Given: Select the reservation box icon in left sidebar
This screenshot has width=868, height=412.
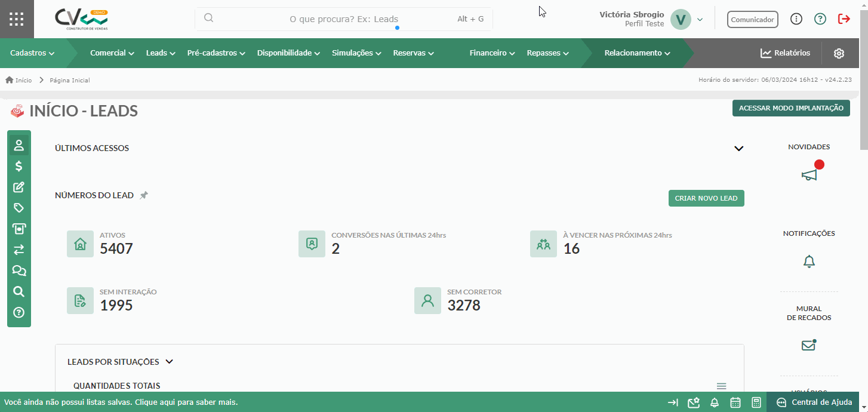Looking at the screenshot, I should [19, 229].
